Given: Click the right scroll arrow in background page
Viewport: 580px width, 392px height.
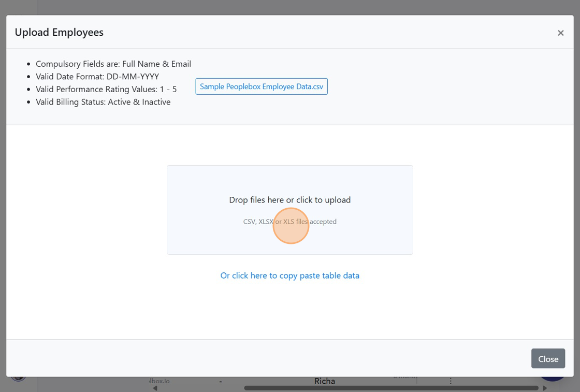Looking at the screenshot, I should [544, 388].
